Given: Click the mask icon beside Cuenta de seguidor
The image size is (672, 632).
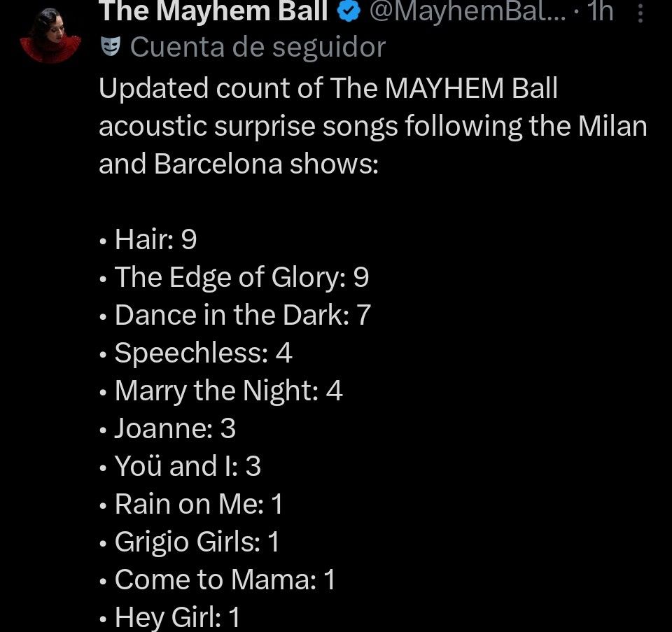Looking at the screenshot, I should (x=108, y=48).
